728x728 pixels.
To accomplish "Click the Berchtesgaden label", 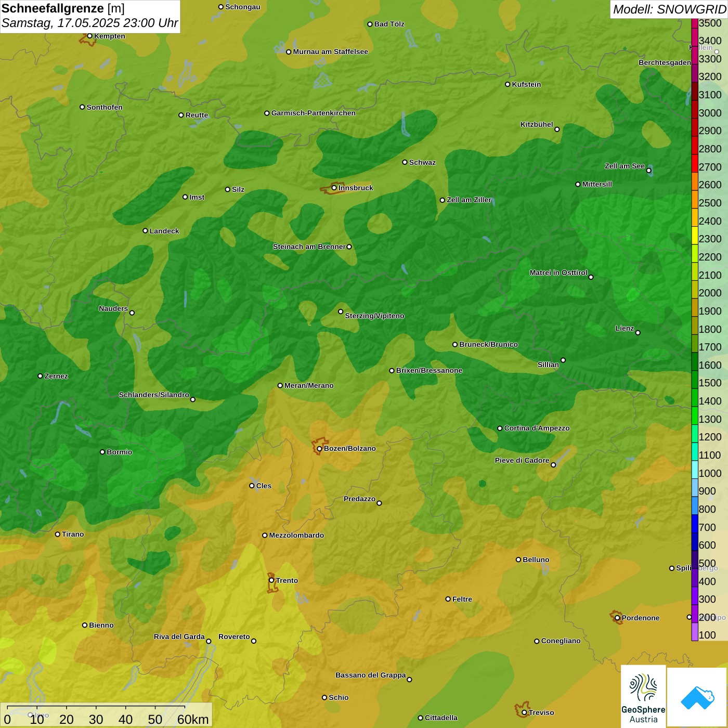I will [665, 62].
